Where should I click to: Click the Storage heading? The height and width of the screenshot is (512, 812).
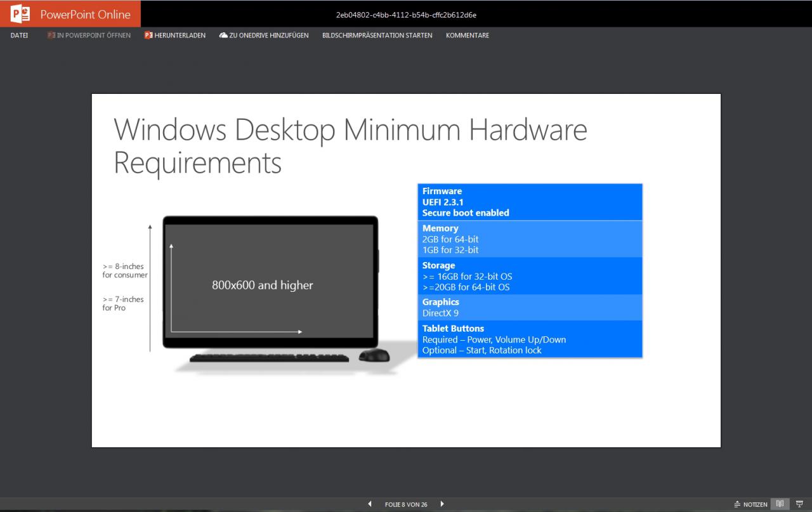(x=438, y=265)
